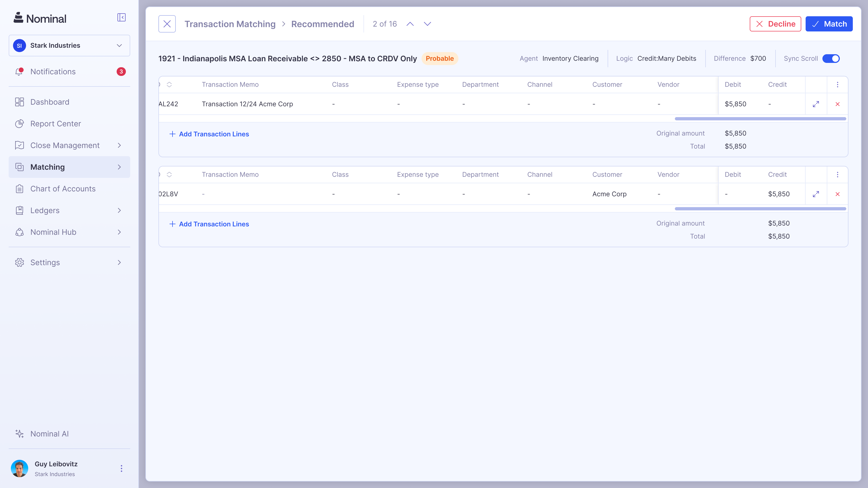Select Matching in the sidebar
The image size is (868, 488).
click(47, 167)
